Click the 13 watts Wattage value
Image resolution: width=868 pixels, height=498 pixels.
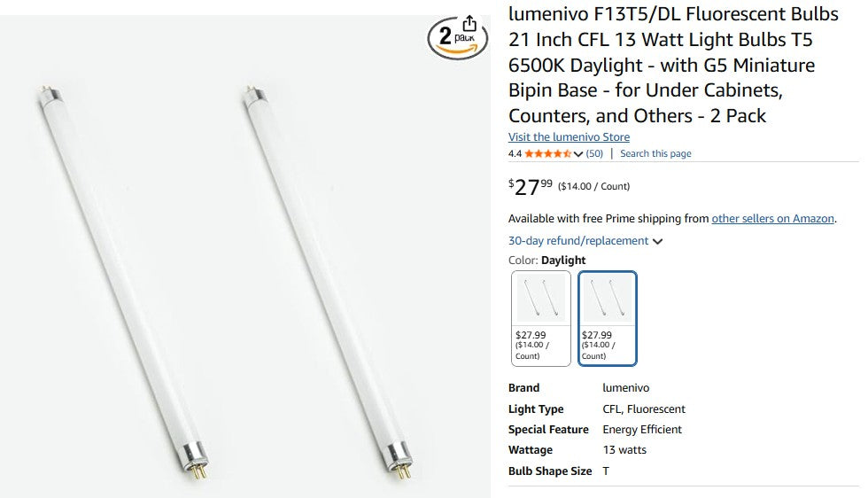coord(624,450)
